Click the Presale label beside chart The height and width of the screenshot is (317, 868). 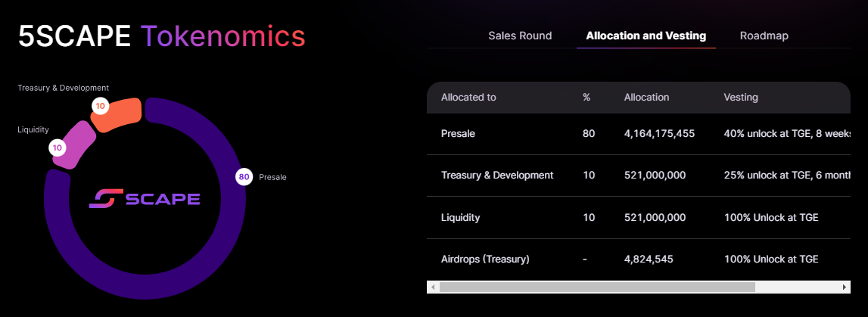(272, 178)
